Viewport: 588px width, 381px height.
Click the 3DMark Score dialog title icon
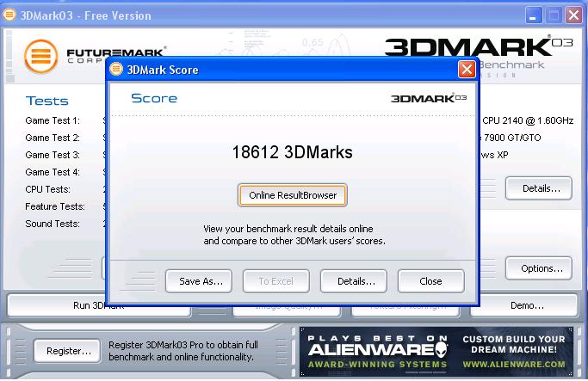(x=116, y=70)
